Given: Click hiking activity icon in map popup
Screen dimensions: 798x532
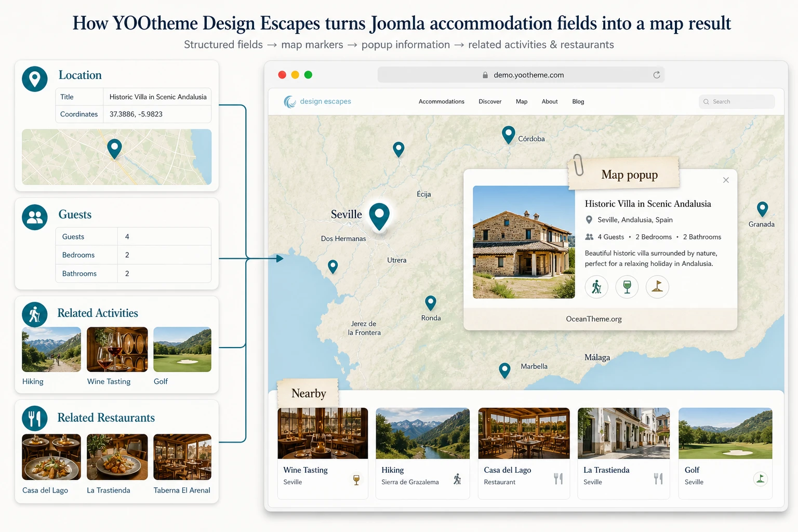Looking at the screenshot, I should coord(596,287).
